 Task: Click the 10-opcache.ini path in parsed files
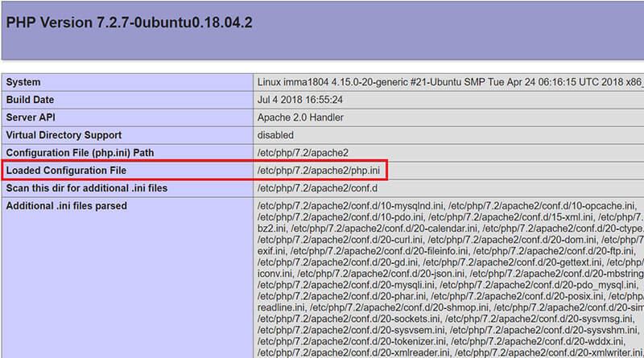[x=542, y=206]
